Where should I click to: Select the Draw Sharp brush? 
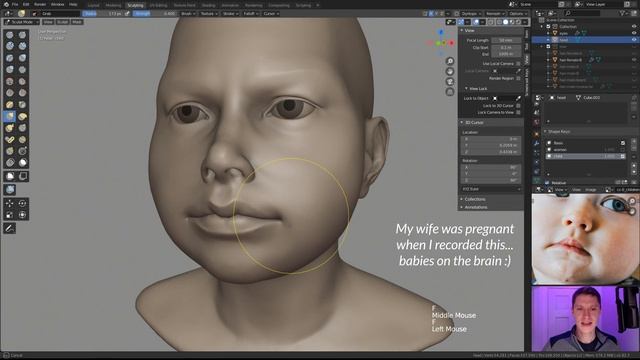pyautogui.click(x=22, y=35)
